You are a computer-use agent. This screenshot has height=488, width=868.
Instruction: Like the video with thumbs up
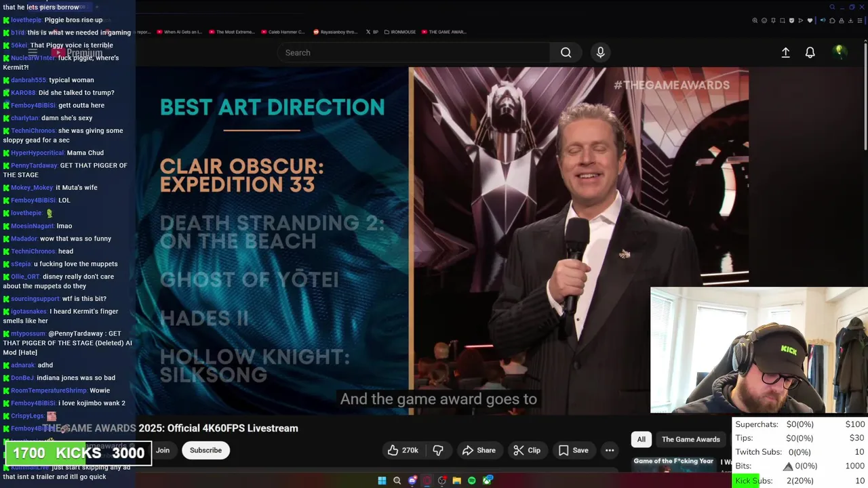click(403, 450)
